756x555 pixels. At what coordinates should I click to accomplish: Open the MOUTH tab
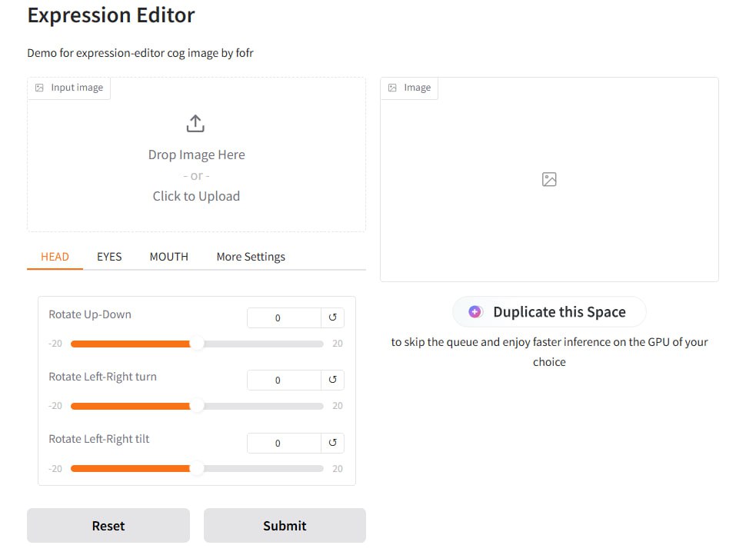168,257
